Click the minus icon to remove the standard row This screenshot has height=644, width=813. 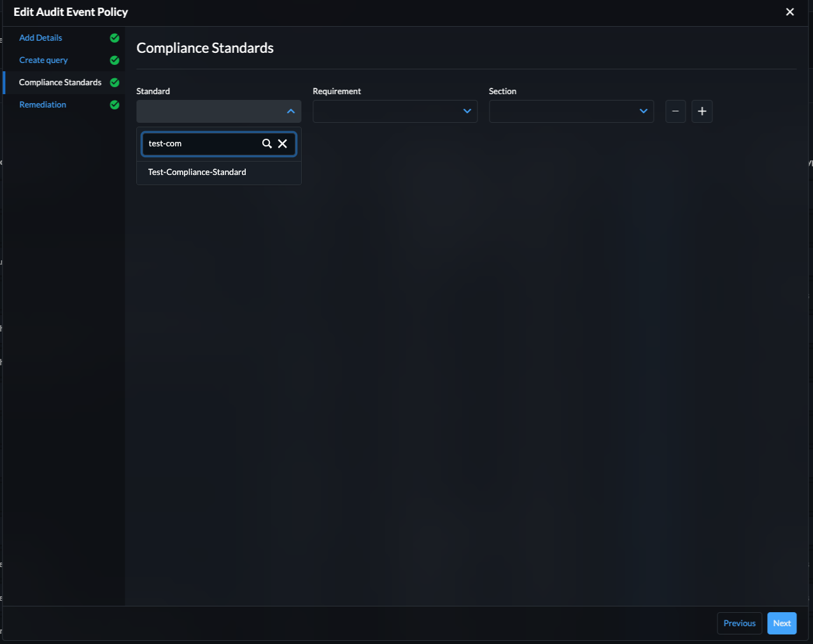tap(675, 111)
